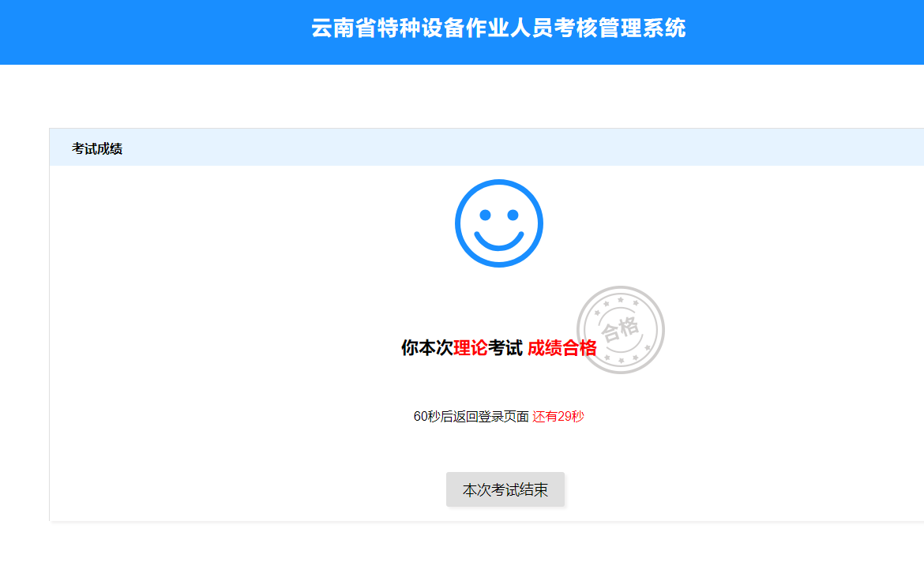Click the empty left side of the blue header bar
Viewport: 924px width, 562px height.
click(118, 32)
